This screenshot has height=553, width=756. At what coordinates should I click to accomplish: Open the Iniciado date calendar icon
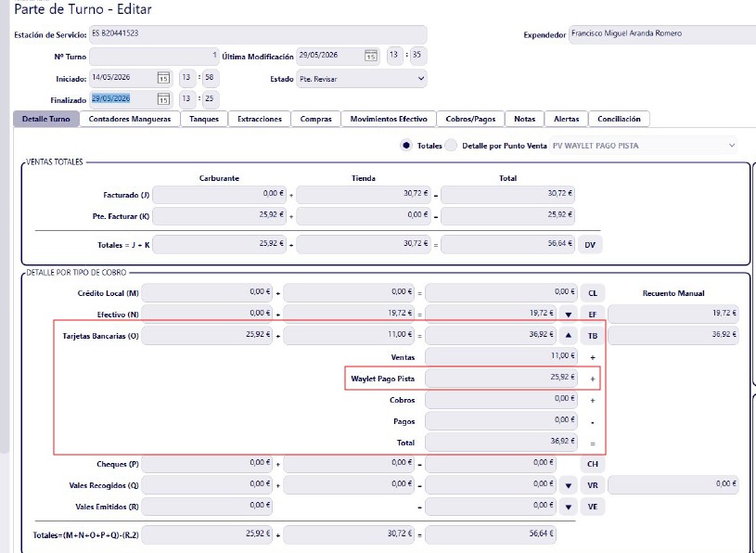[x=163, y=78]
